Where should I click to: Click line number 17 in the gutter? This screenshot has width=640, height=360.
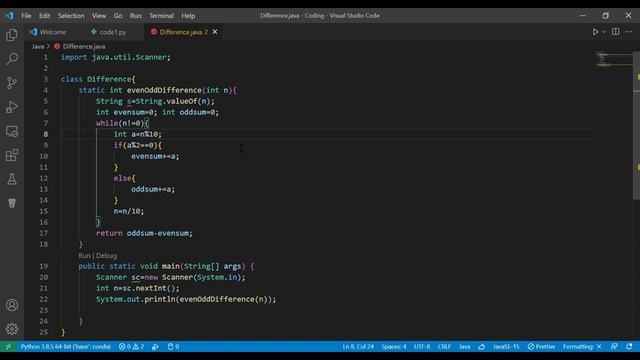[x=44, y=233]
